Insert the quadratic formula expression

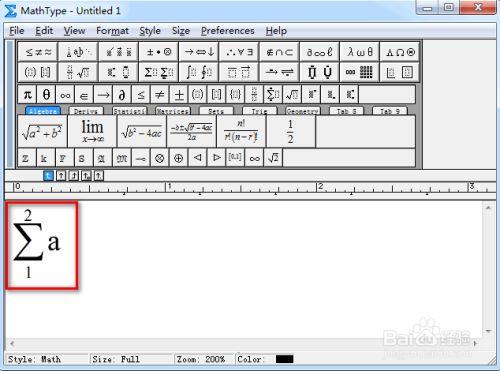point(192,131)
